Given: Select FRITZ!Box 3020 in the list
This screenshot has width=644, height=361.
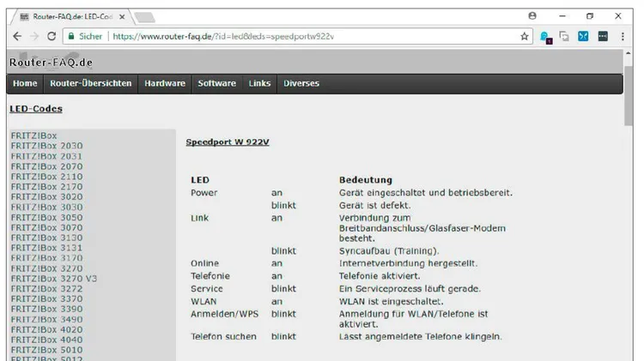Looking at the screenshot, I should [x=47, y=197].
